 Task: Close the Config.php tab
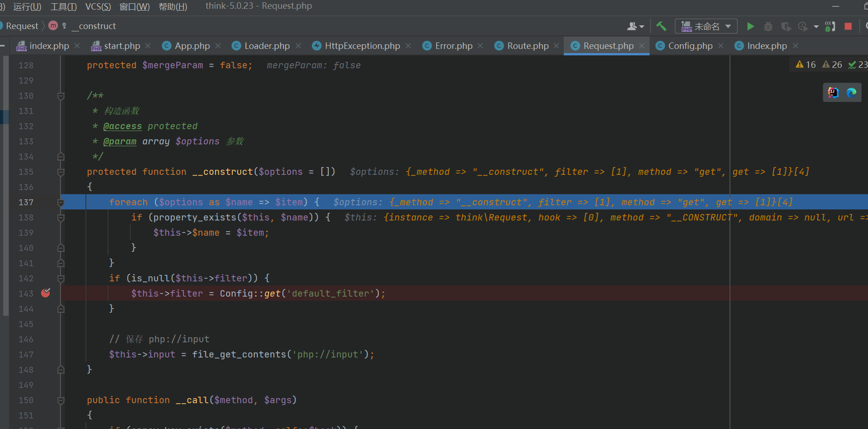click(721, 46)
